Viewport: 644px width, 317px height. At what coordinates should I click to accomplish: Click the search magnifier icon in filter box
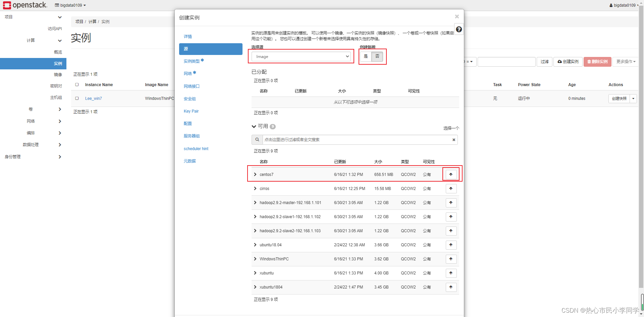pyautogui.click(x=257, y=140)
